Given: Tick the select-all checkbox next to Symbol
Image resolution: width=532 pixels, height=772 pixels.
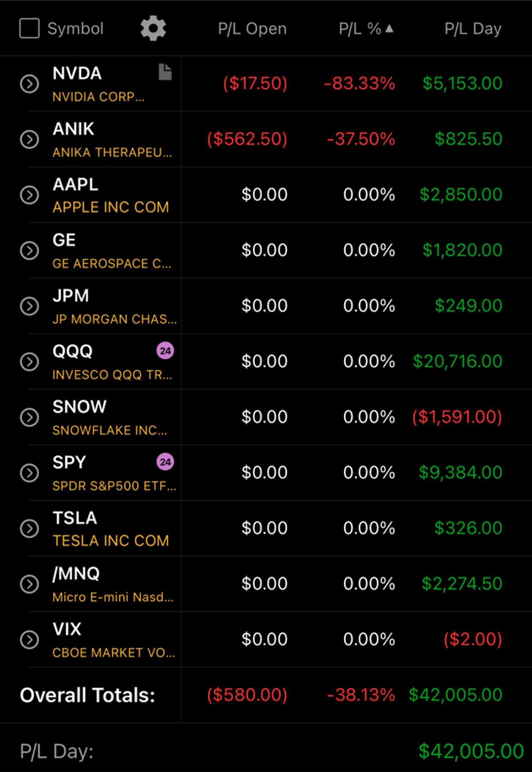Looking at the screenshot, I should [x=29, y=29].
